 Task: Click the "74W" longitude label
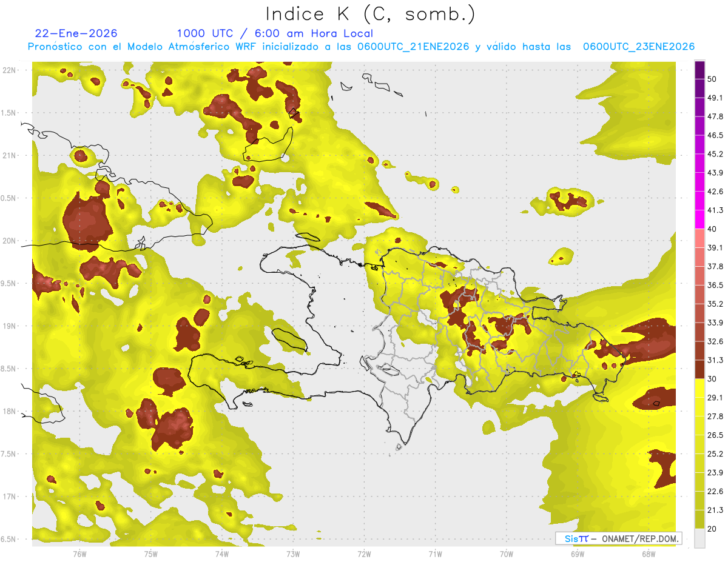coord(222,554)
